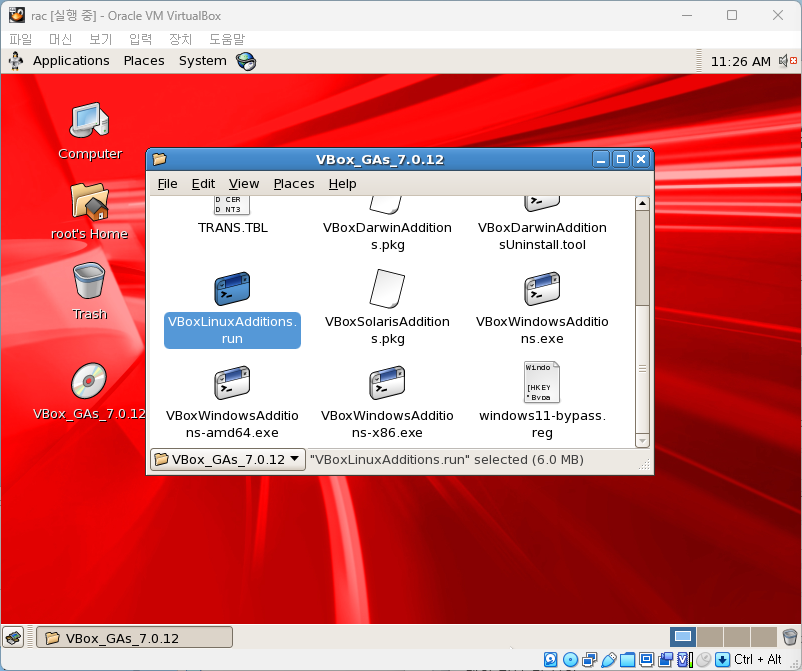The image size is (802, 671).
Task: Select the TRANS.TBL file icon
Action: click(x=232, y=205)
